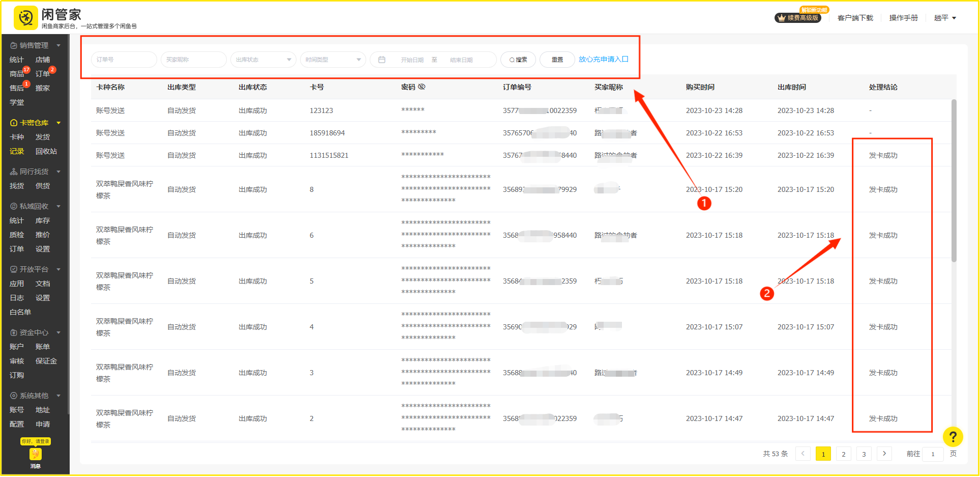
Task: Open 订单 under 销售管理 in sidebar
Action: click(43, 74)
